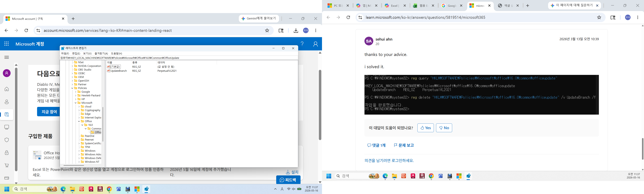Viewport: 644px width, 194px height.
Task: Open the 피드백 feedback button
Action: [x=288, y=180]
